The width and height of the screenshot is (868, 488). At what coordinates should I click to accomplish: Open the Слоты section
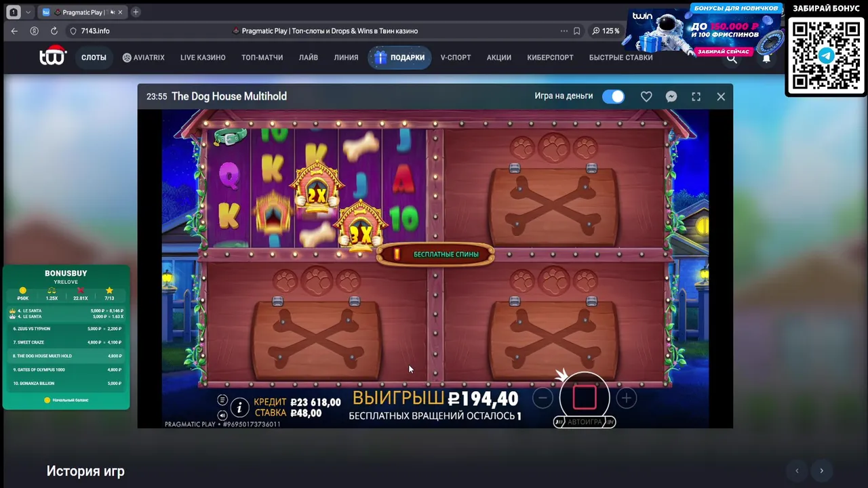(x=94, y=58)
